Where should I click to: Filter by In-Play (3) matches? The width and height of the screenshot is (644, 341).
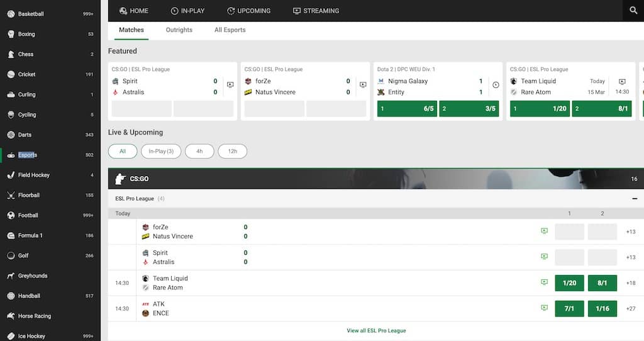pos(161,151)
